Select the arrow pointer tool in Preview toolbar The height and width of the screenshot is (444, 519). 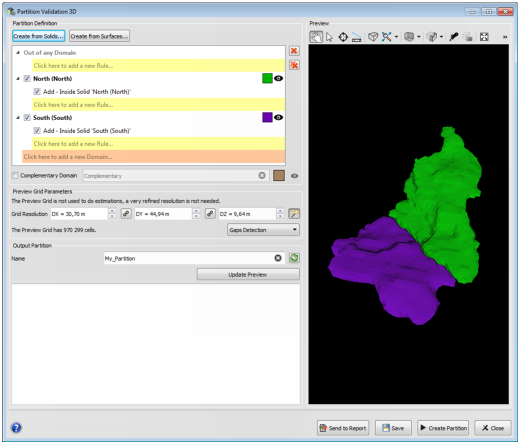coord(329,37)
